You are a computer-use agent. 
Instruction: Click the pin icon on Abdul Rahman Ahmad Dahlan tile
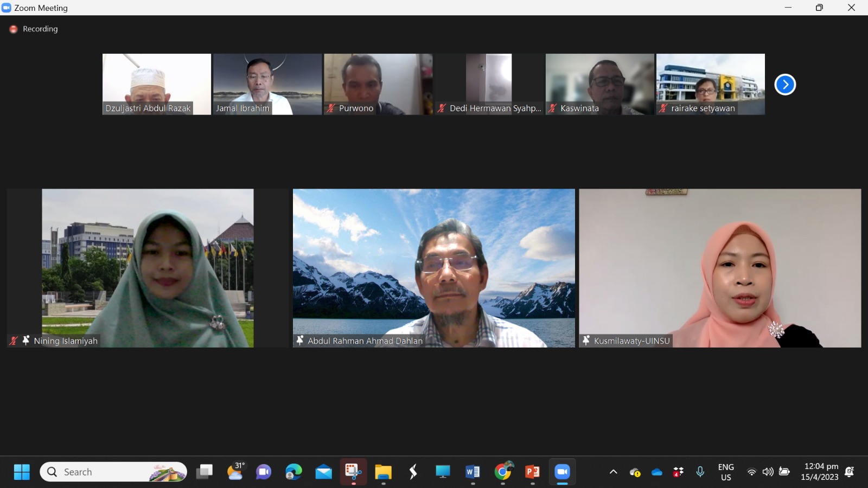[x=299, y=341]
